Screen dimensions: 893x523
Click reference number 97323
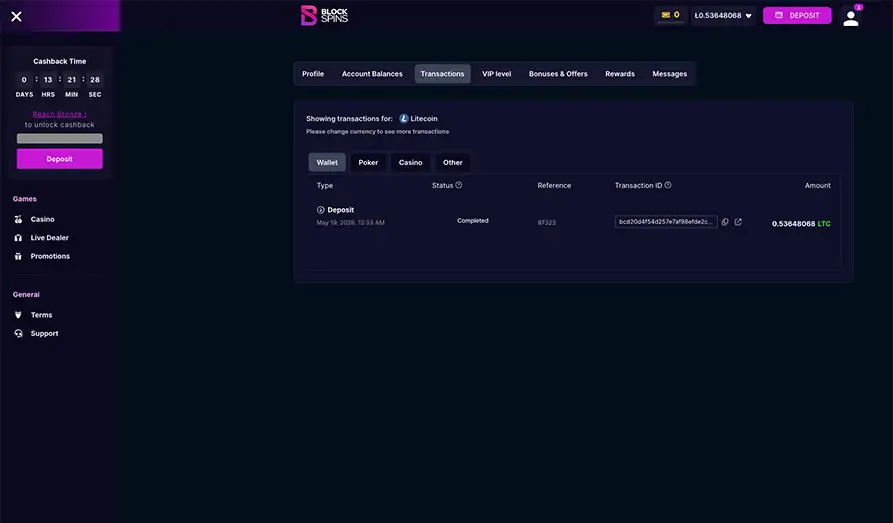pyautogui.click(x=547, y=223)
